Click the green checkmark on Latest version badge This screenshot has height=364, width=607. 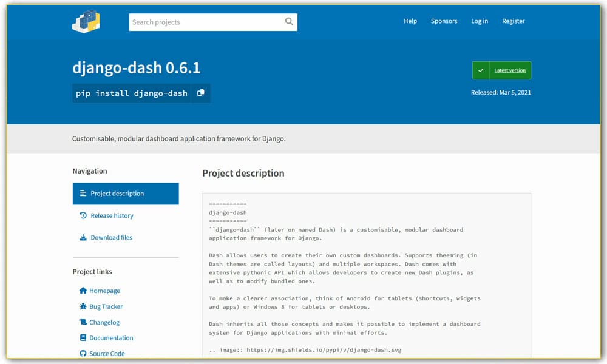click(x=480, y=70)
